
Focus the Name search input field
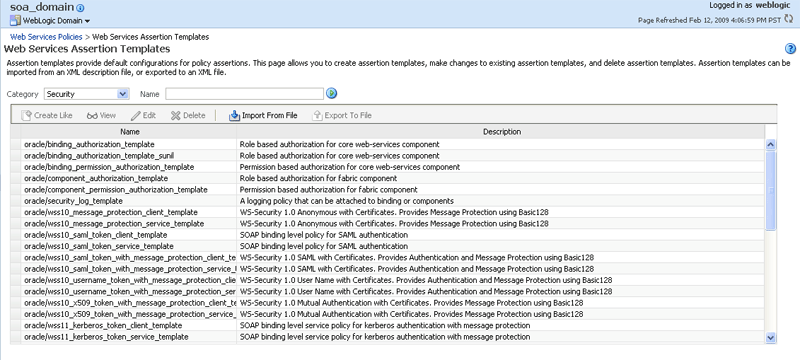[244, 94]
